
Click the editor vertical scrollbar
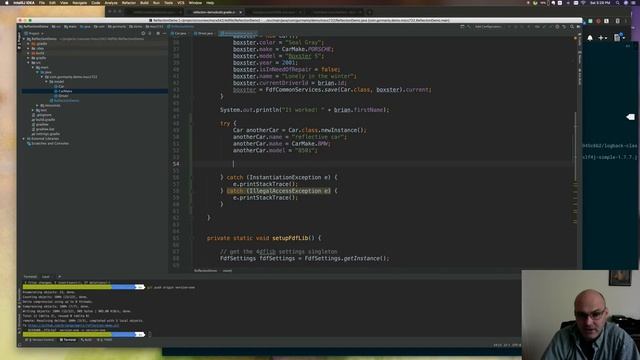click(x=576, y=147)
